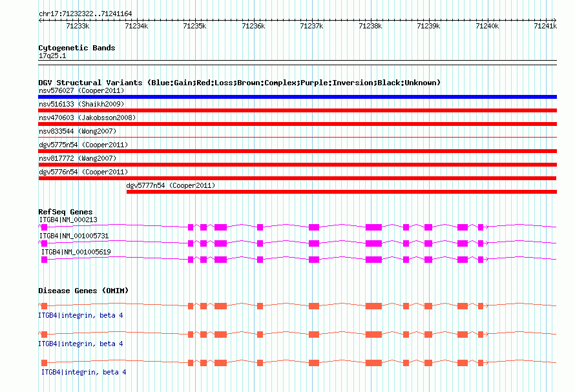Click the red loss bar of nsv470603
Viewport: 575px width, 392px height.
point(297,124)
